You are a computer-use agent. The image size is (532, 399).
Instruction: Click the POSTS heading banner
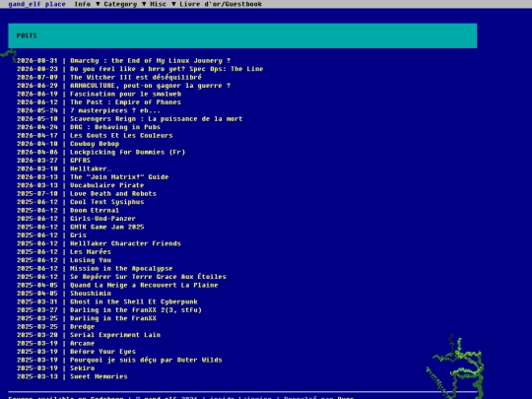242,35
